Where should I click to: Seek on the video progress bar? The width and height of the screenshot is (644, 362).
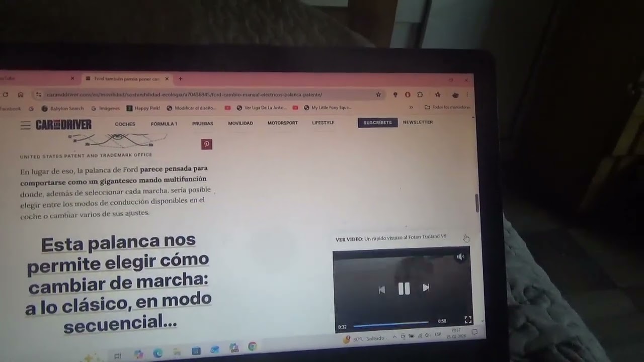391,324
